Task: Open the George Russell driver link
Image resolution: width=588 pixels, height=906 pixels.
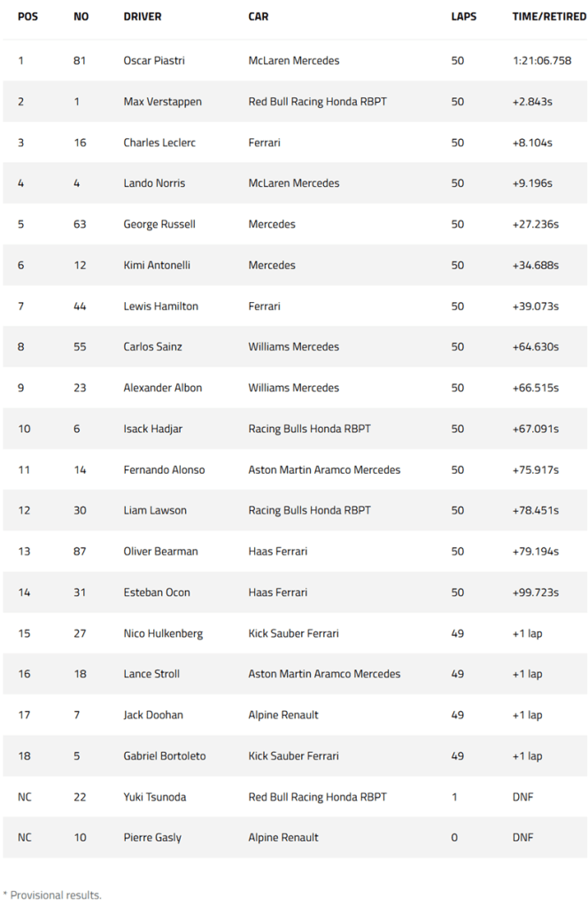Action: click(160, 224)
